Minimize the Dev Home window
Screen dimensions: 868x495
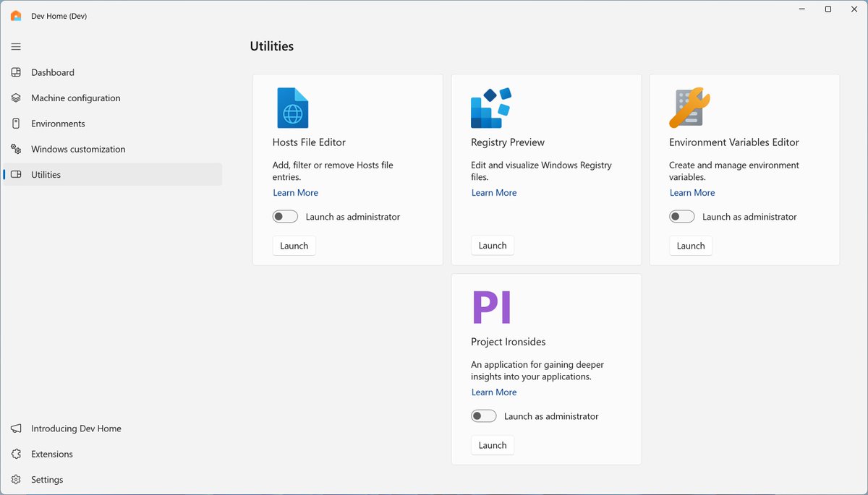coord(803,9)
